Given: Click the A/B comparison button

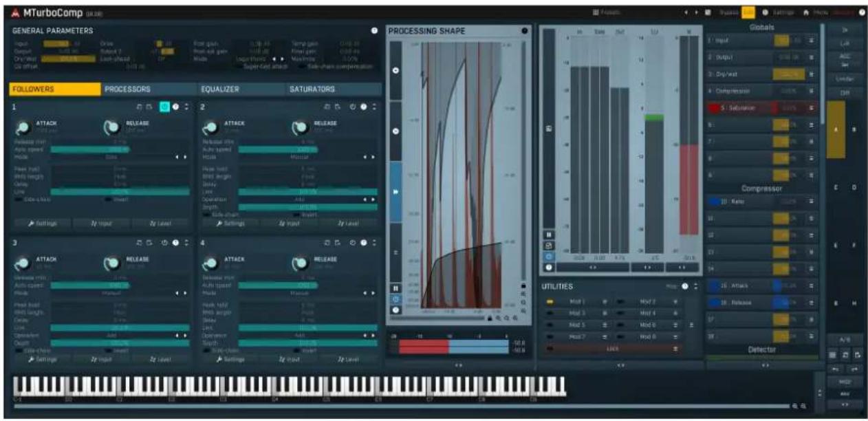Looking at the screenshot, I should 845,341.
